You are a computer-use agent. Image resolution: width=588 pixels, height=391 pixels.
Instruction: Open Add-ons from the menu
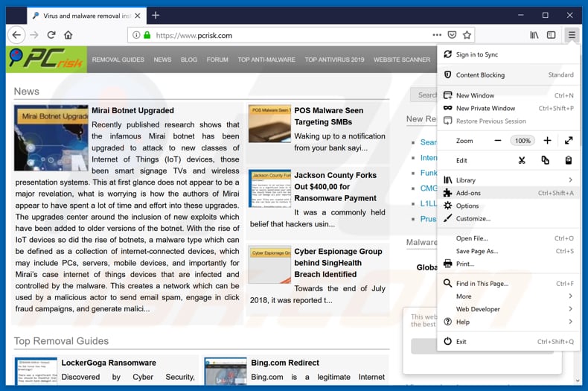[x=469, y=193]
